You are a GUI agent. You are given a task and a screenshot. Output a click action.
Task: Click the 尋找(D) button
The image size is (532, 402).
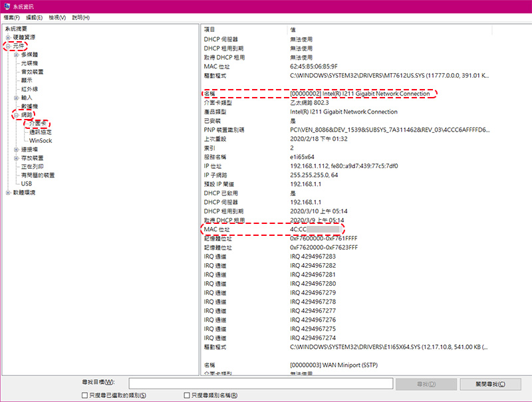click(426, 384)
